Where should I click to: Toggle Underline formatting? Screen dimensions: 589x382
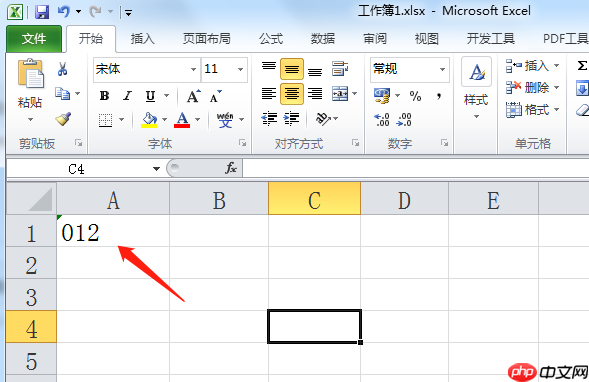tap(150, 96)
